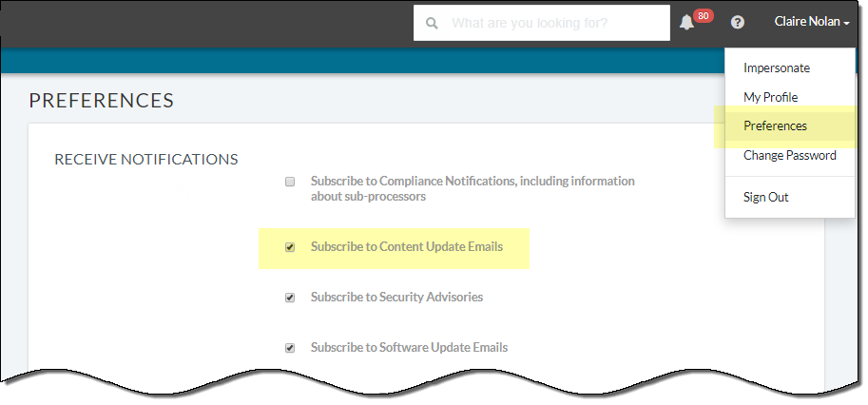Collapse the Claire Nolan user dropdown
868x405 pixels.
click(812, 22)
